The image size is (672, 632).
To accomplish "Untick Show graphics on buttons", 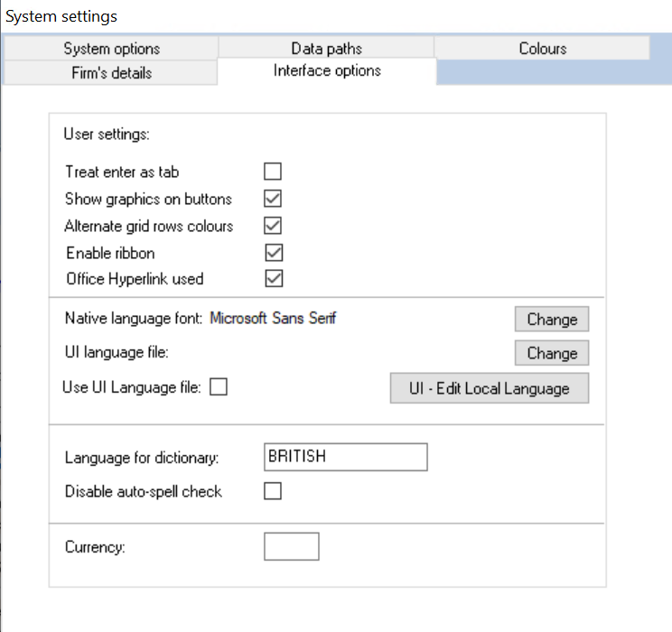I will tap(273, 199).
